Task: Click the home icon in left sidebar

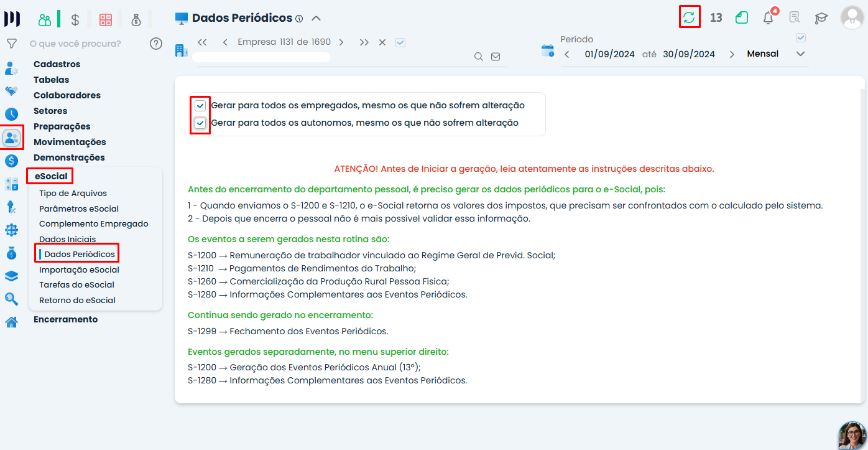Action: [x=11, y=322]
